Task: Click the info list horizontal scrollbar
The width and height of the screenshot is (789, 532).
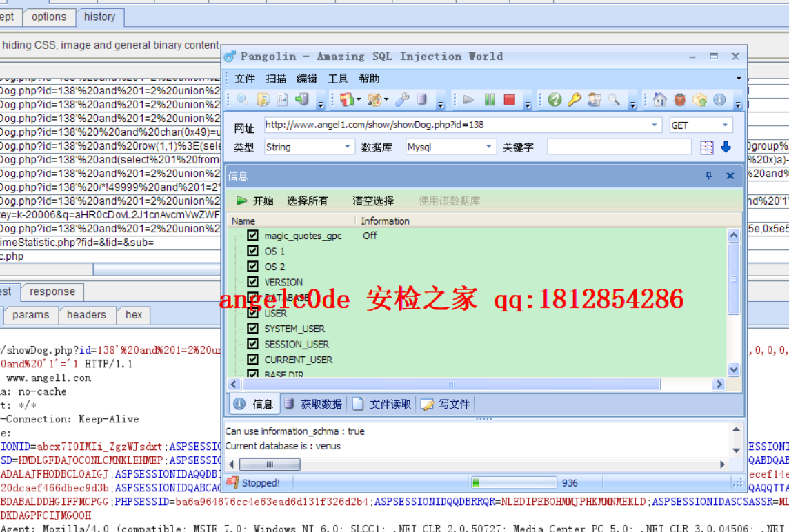Action: 451,384
